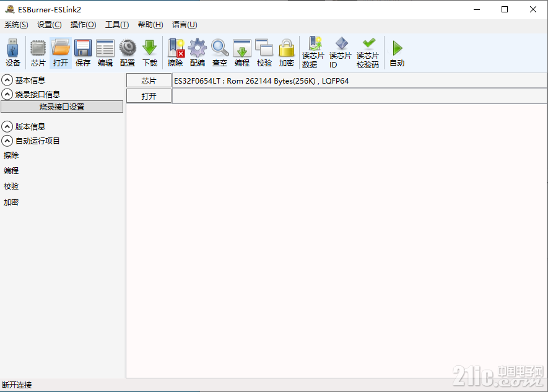Select the 芯片 chip icon in toolbar

click(38, 53)
